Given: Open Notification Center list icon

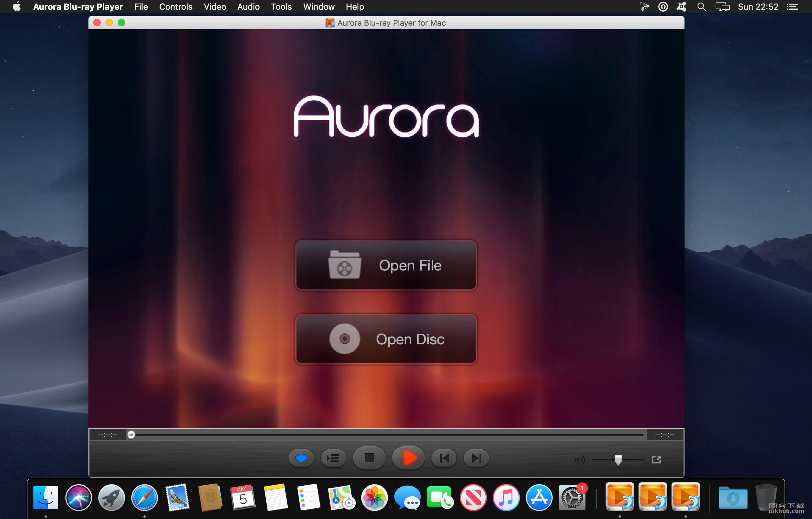Looking at the screenshot, I should pos(792,7).
